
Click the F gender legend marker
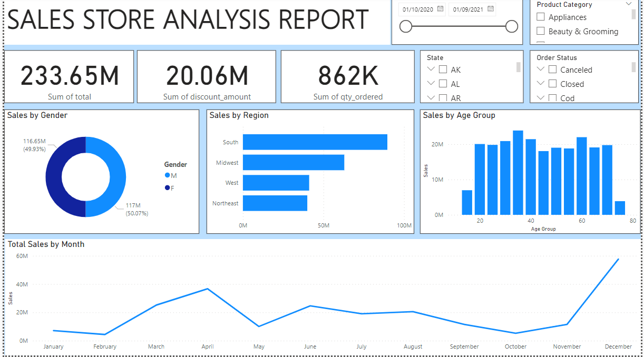(x=168, y=187)
